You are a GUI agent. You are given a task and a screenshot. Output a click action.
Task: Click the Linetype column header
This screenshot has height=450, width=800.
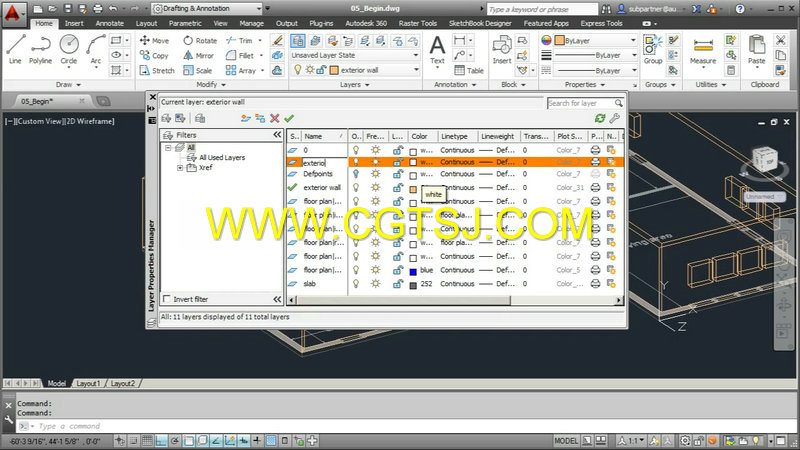[457, 136]
